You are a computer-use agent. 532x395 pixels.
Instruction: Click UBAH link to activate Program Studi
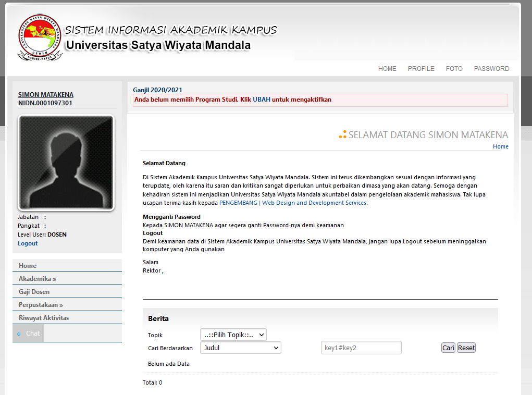(262, 100)
